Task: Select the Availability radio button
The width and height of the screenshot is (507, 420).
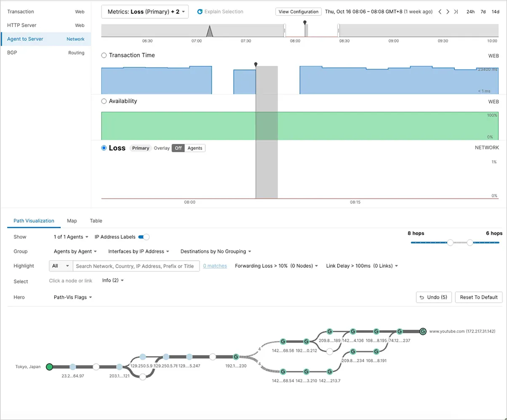Action: (103, 101)
